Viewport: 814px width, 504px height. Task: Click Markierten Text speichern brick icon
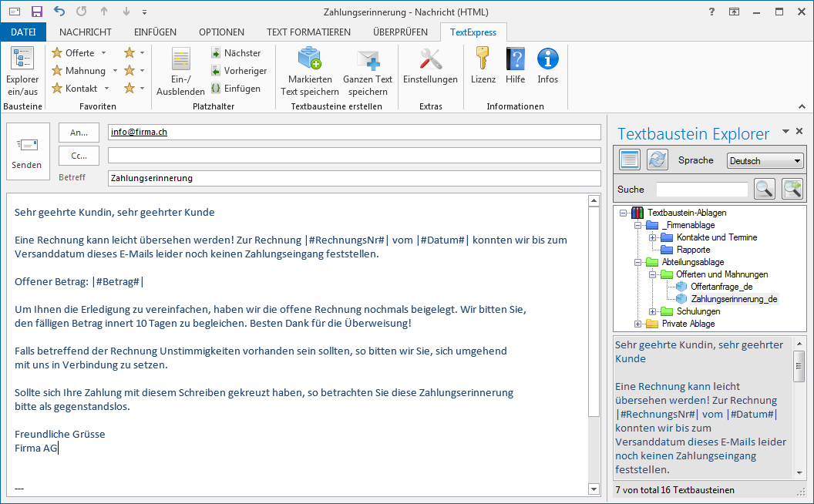click(x=310, y=59)
